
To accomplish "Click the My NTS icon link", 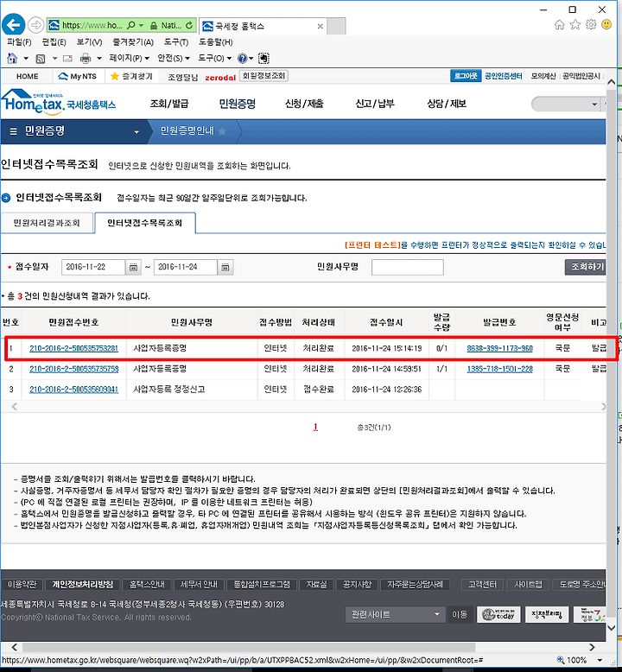I will click(77, 76).
